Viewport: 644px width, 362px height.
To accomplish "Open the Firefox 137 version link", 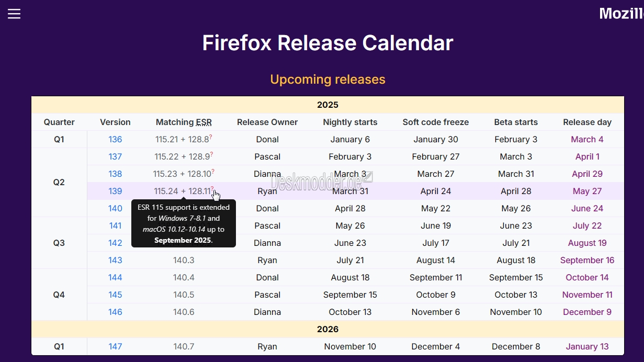I will click(115, 156).
